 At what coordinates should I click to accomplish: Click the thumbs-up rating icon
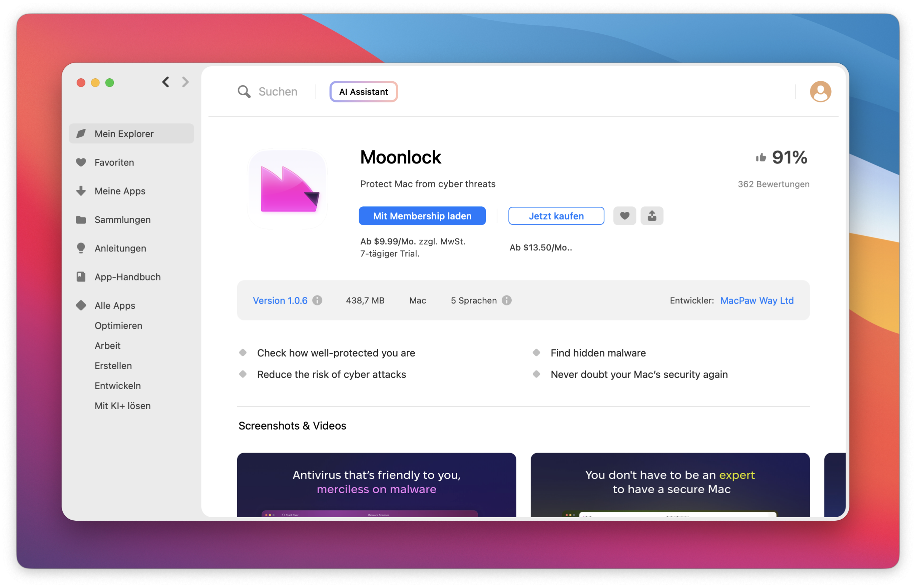761,157
